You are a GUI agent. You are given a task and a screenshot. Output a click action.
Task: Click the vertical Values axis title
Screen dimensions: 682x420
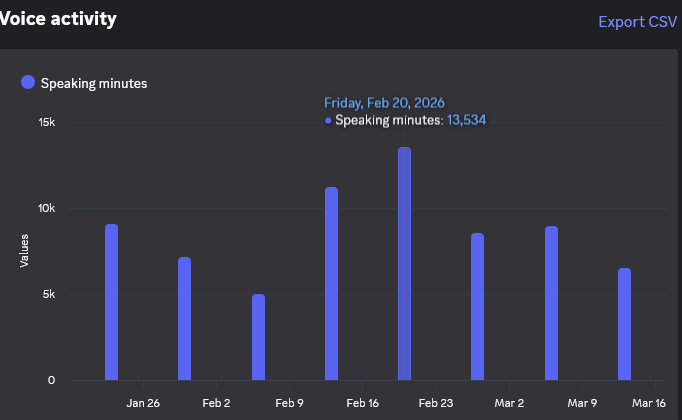[x=24, y=250]
